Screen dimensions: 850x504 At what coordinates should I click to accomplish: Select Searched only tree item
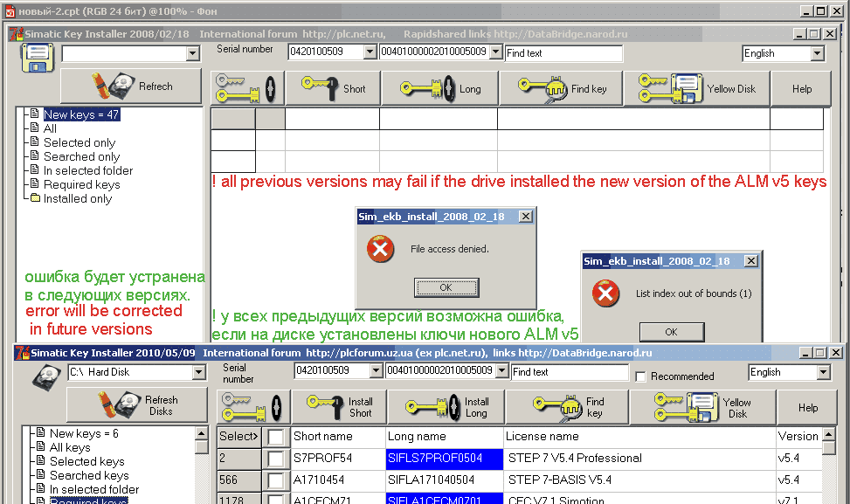[x=81, y=156]
